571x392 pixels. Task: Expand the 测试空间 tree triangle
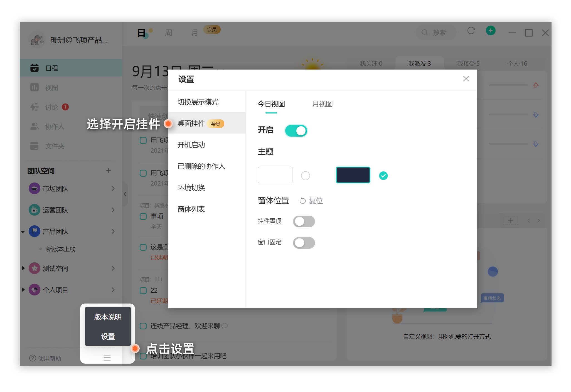point(23,268)
